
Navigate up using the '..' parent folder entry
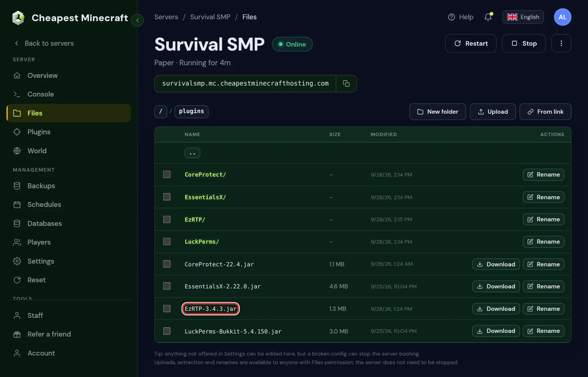(x=192, y=153)
